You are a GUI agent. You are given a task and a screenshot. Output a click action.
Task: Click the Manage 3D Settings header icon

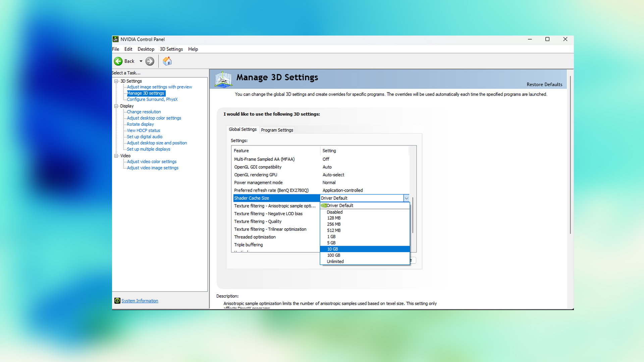pos(223,79)
